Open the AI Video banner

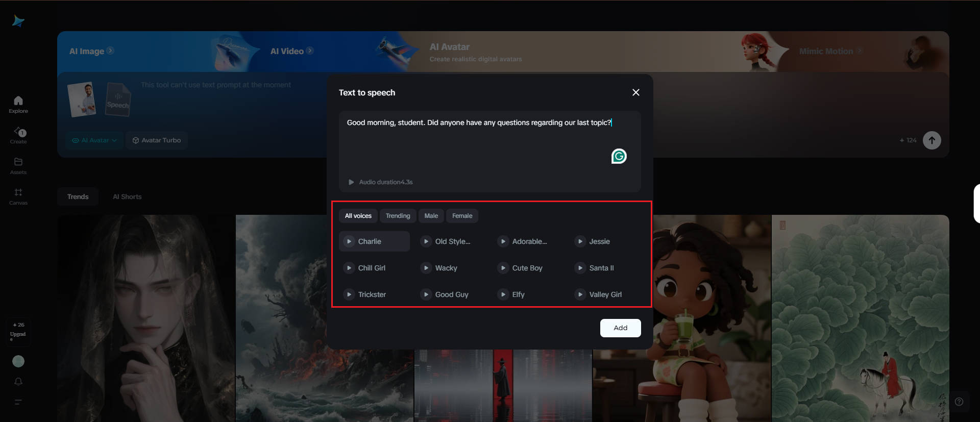click(292, 51)
